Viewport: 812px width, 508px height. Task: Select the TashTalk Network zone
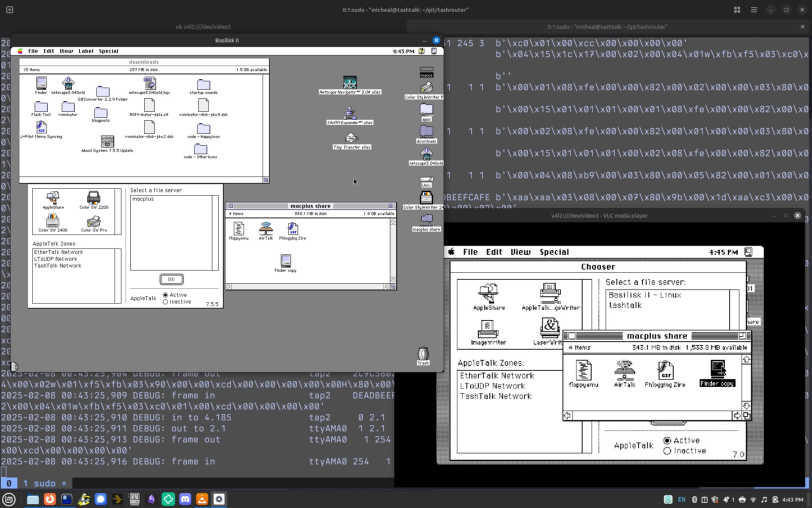58,266
